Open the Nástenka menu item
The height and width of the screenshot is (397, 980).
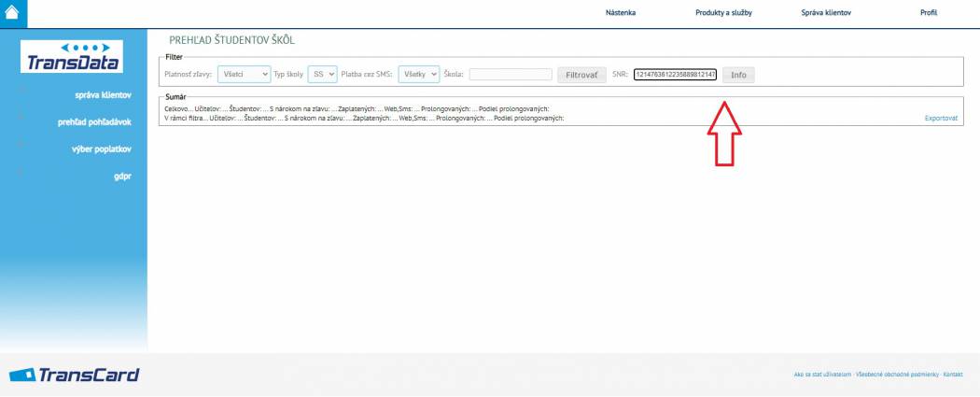coord(621,13)
